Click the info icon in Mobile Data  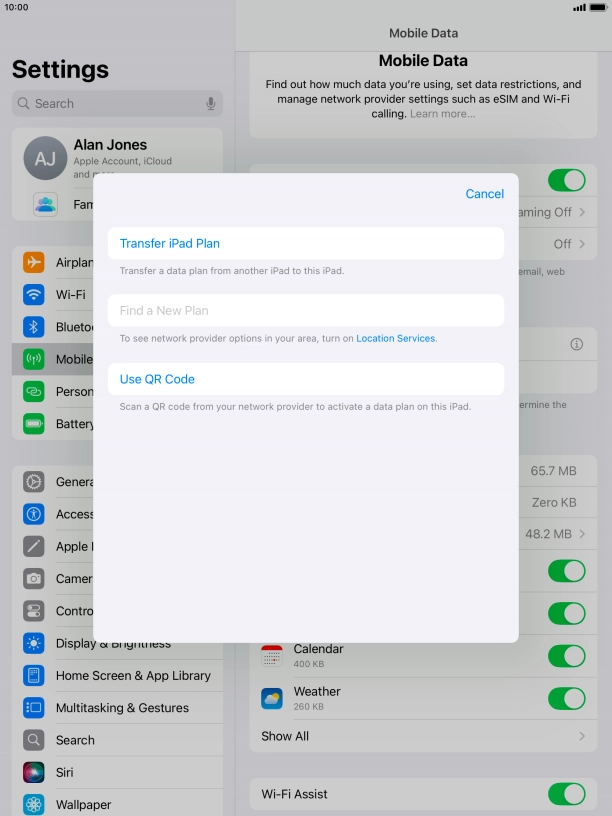(x=576, y=344)
